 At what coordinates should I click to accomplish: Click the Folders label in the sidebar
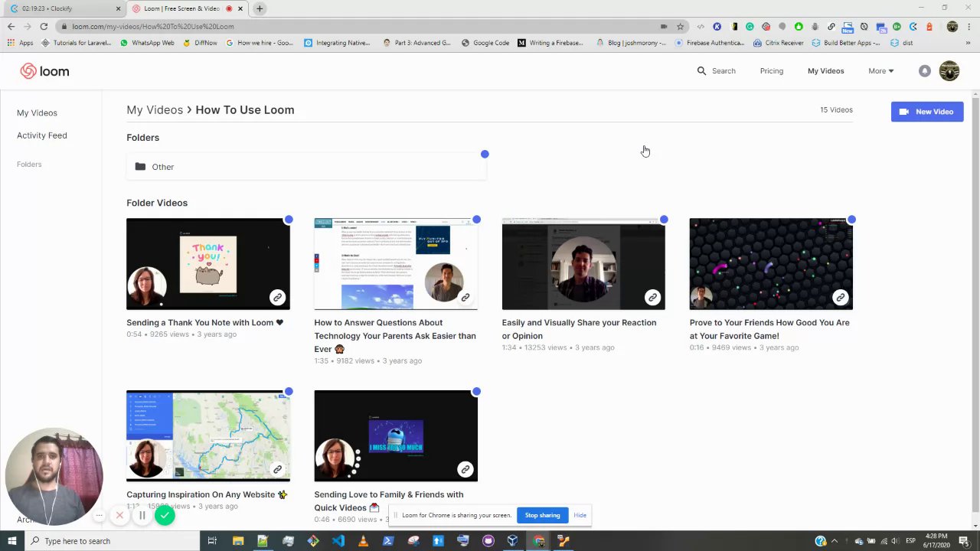29,165
